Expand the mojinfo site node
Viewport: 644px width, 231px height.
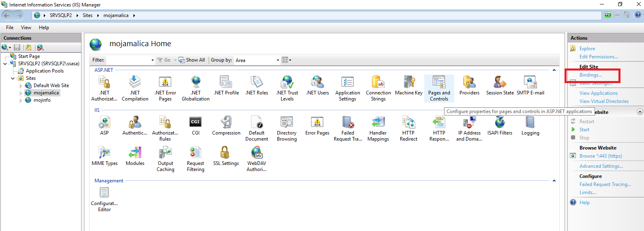[21, 100]
